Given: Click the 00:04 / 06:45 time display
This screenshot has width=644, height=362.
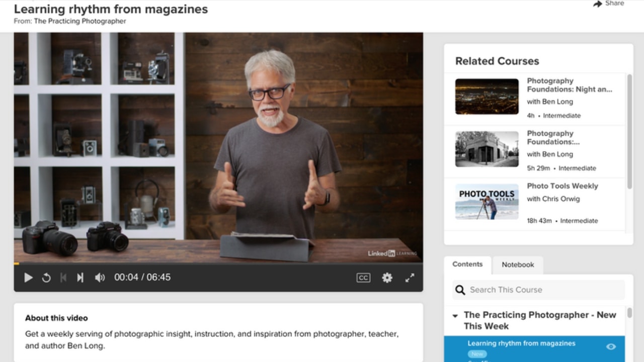Looking at the screenshot, I should coord(142,278).
